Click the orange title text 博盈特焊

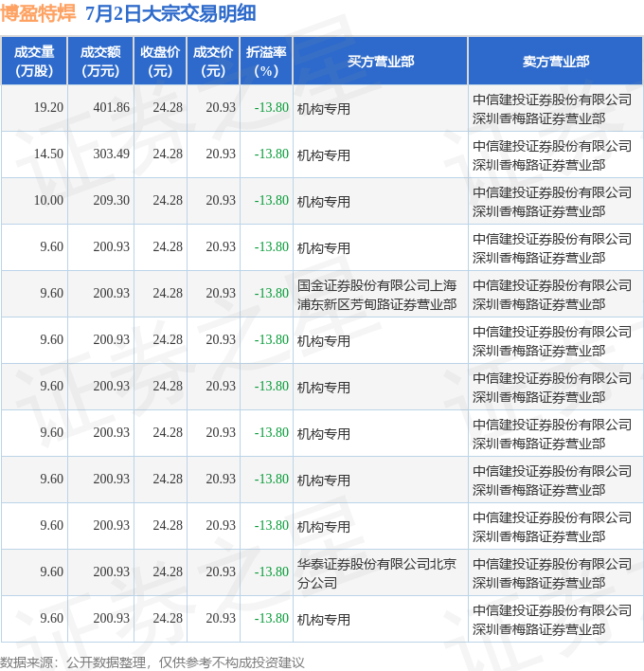38,13
